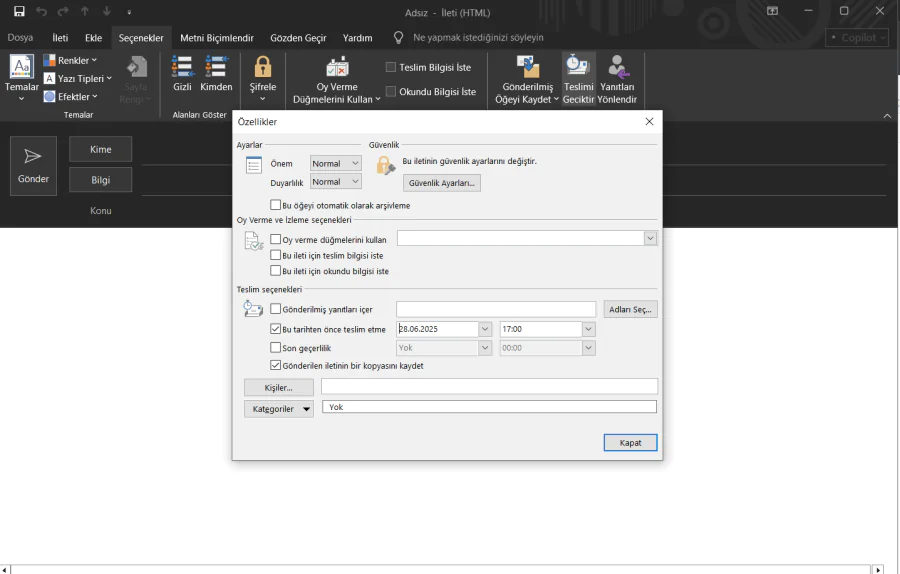The width and height of the screenshot is (900, 574).
Task: Open the 28.06.2025 date picker dropdown
Action: [485, 329]
